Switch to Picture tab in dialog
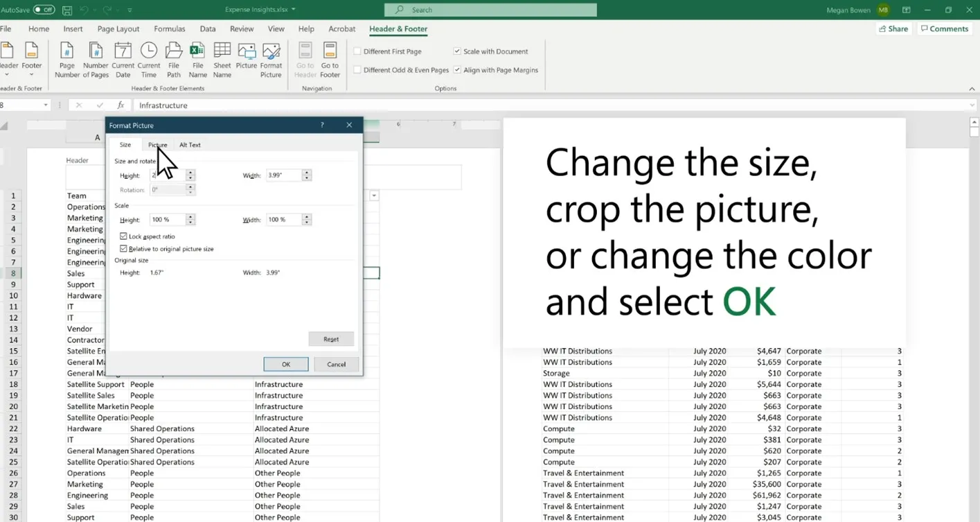980x522 pixels. pos(157,145)
